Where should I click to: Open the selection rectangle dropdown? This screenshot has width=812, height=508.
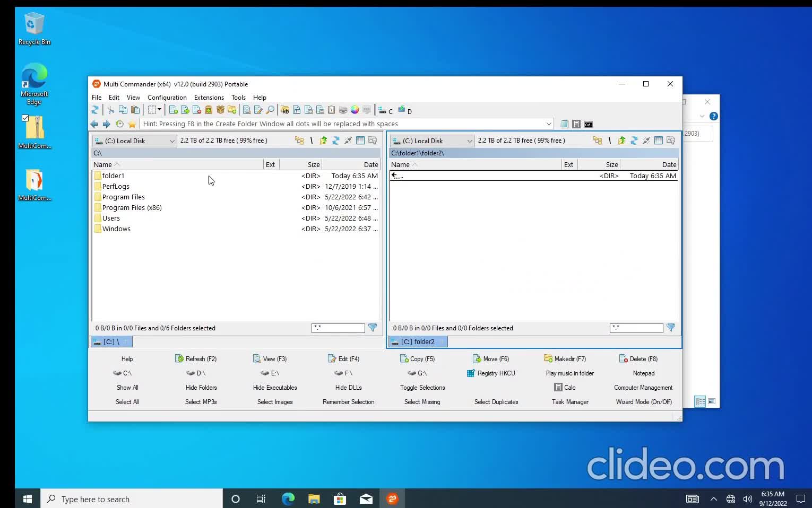pos(154,110)
